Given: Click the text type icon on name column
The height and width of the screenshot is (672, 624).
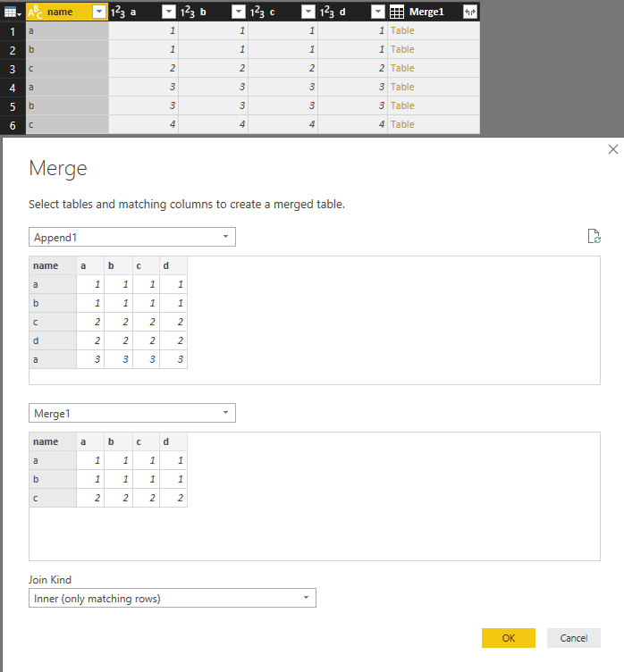Looking at the screenshot, I should tap(35, 12).
